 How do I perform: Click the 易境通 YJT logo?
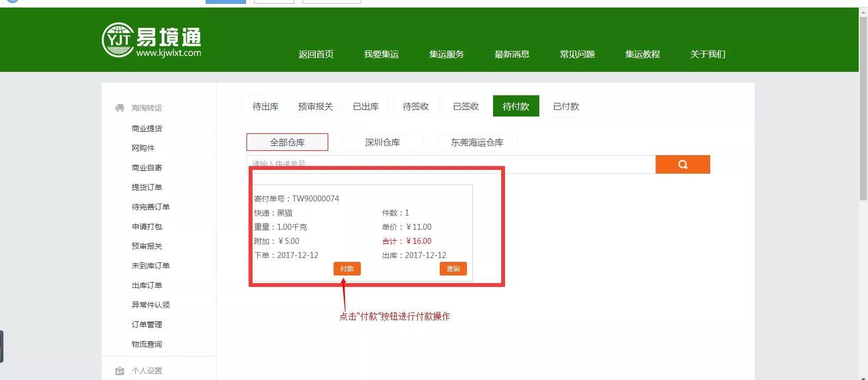pyautogui.click(x=152, y=40)
